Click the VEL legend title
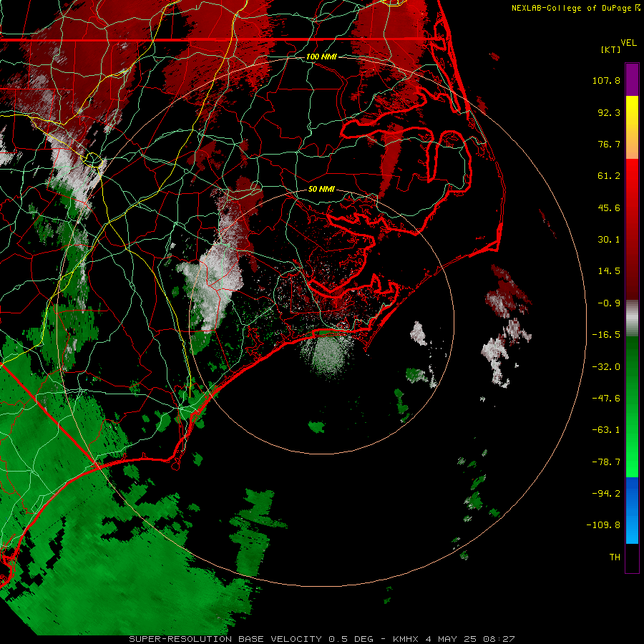 pos(628,42)
